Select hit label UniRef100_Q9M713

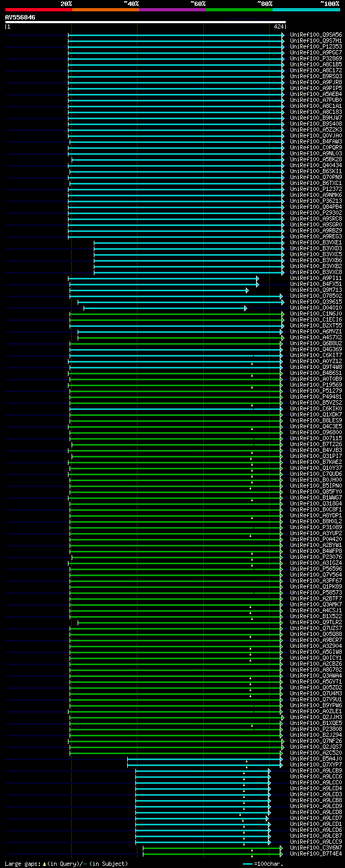click(x=316, y=290)
